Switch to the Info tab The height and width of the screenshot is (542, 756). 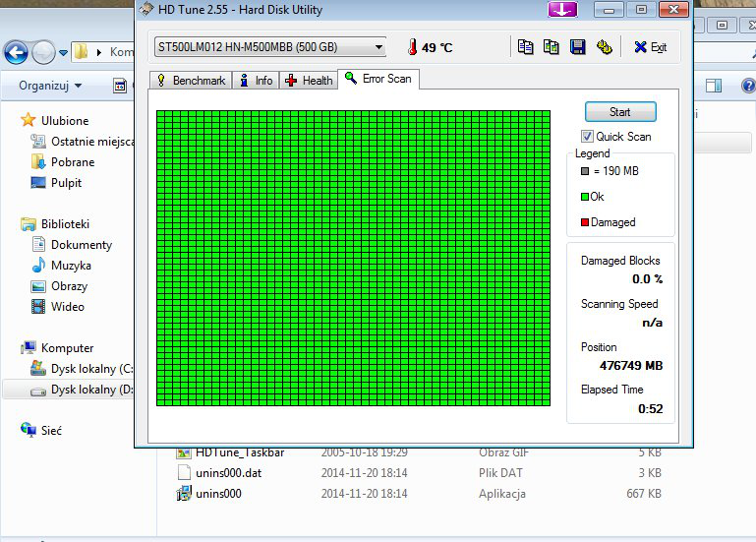coord(257,80)
